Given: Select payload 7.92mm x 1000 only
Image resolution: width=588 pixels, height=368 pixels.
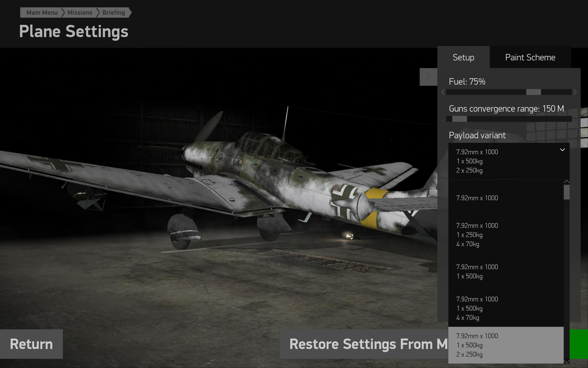Looking at the screenshot, I should [506, 198].
